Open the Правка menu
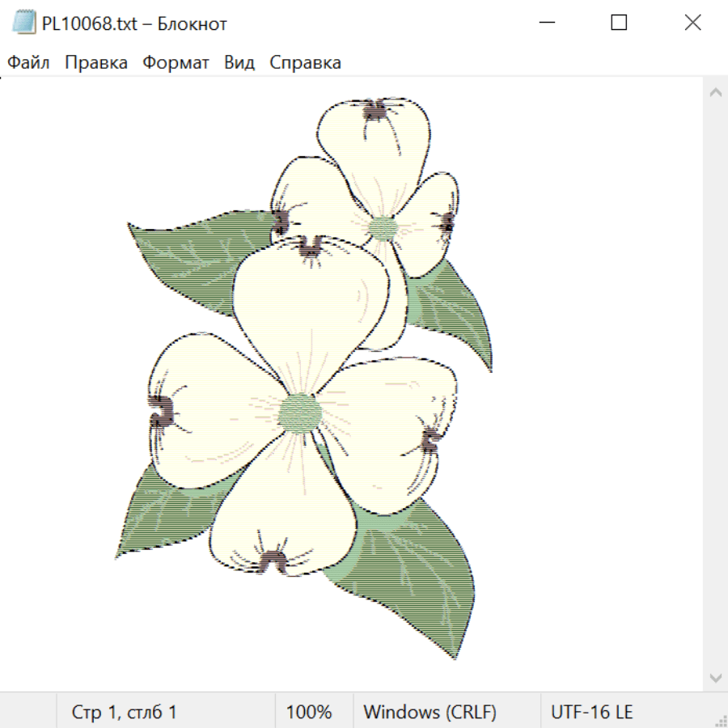The height and width of the screenshot is (728, 728). (96, 63)
